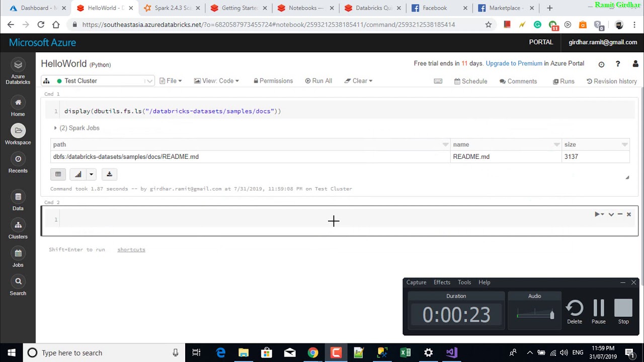Download the results as CSV

click(x=109, y=174)
